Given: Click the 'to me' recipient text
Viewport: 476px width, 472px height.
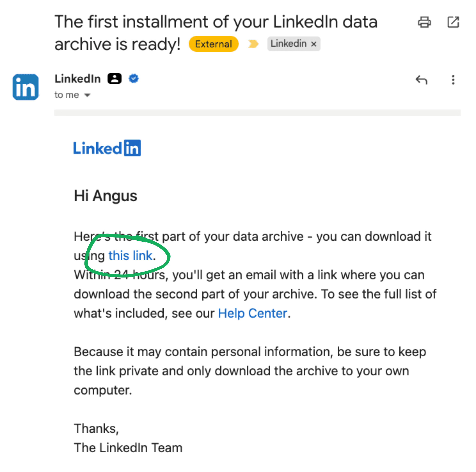Looking at the screenshot, I should (67, 95).
